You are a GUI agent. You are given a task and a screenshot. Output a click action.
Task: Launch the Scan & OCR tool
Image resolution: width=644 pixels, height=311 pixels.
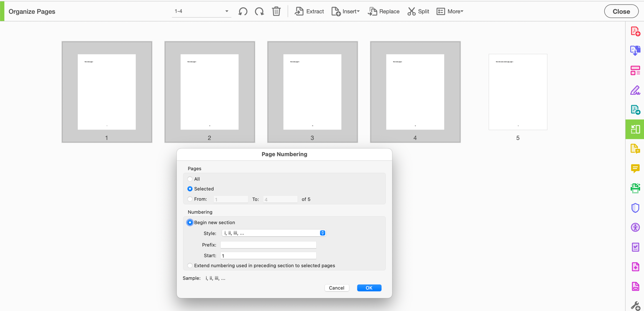pos(635,188)
